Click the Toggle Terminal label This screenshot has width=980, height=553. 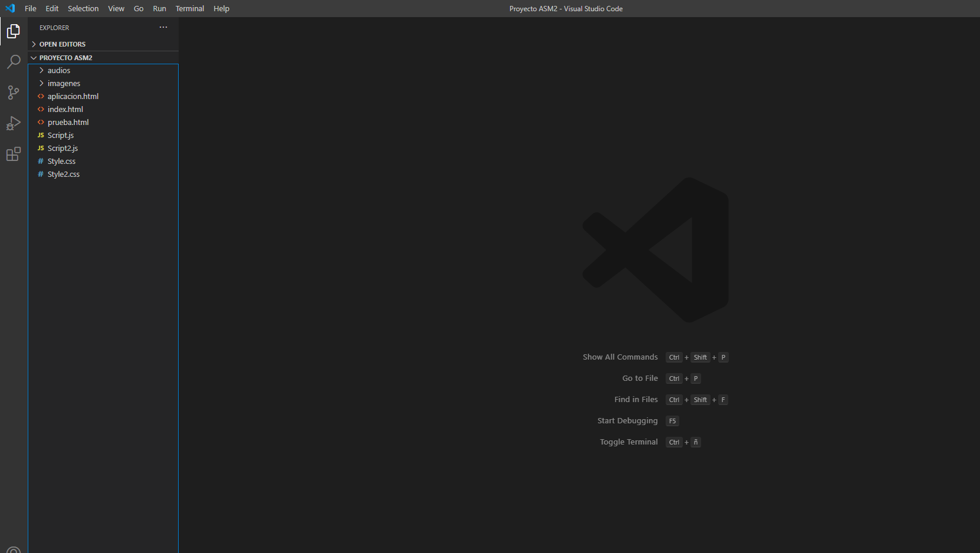[x=629, y=442]
